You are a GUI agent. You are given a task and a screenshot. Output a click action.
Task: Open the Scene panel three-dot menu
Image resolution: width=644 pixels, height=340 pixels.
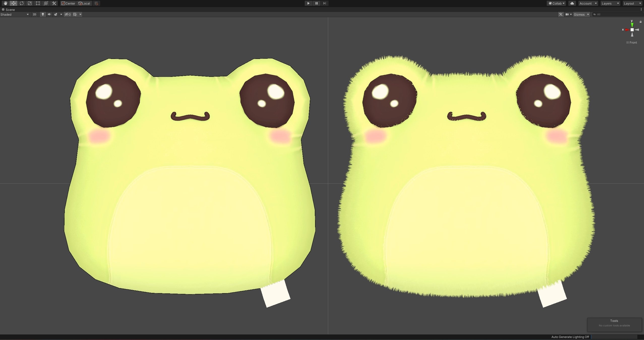click(x=641, y=10)
